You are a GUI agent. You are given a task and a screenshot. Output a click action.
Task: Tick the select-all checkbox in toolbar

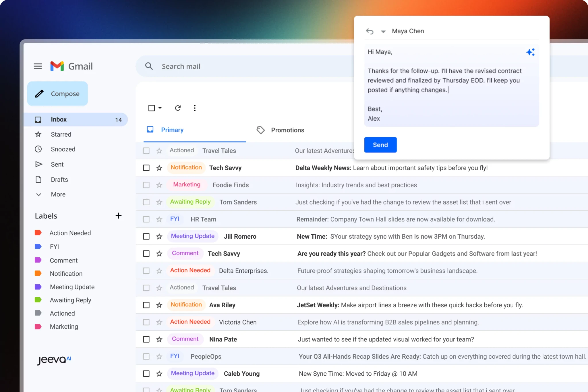pos(152,108)
